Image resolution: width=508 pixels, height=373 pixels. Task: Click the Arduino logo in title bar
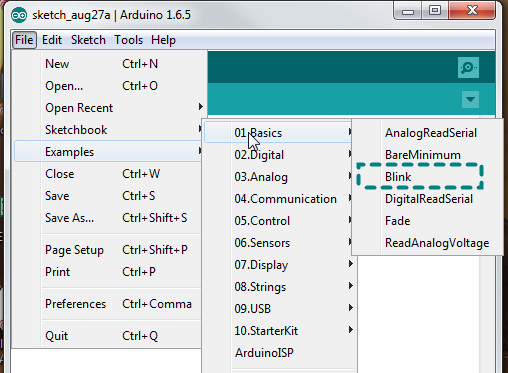(19, 15)
